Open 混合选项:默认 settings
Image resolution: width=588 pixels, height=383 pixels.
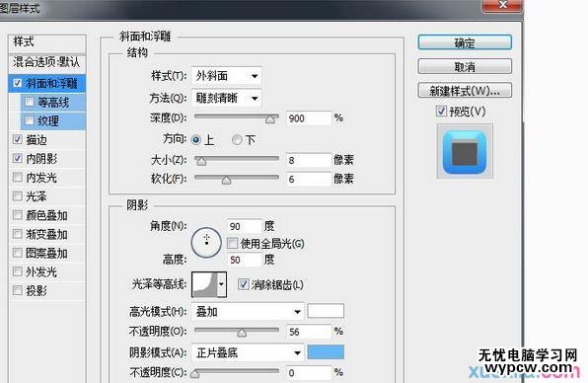[47, 62]
